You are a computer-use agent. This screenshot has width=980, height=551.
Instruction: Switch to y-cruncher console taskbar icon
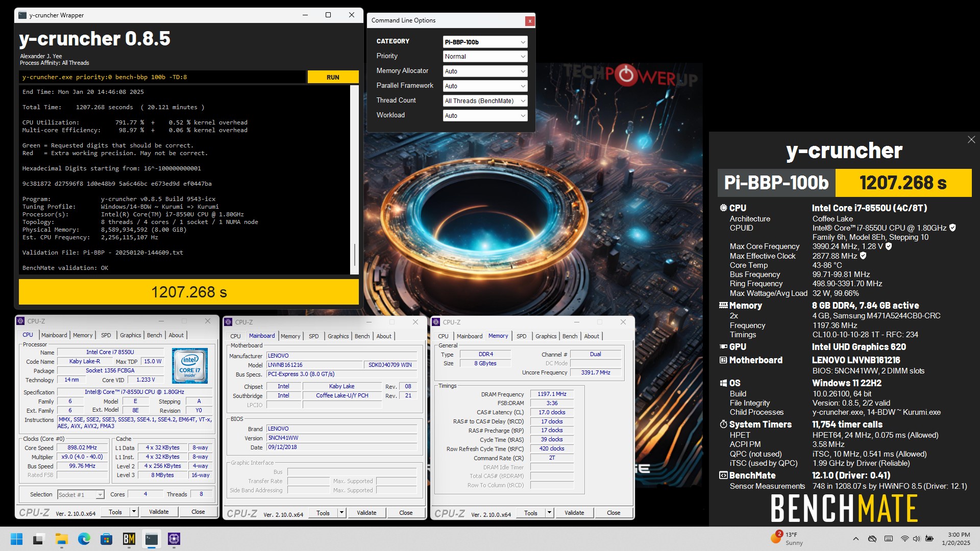(x=152, y=539)
